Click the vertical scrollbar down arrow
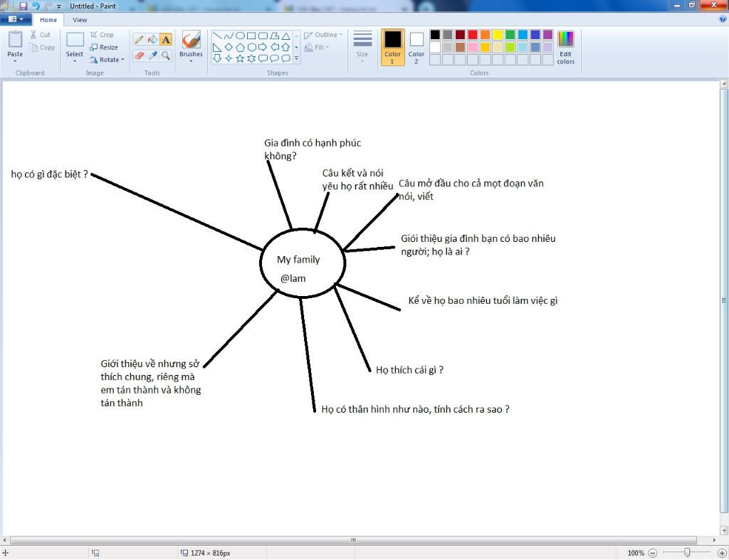729x560 pixels. coord(724,530)
